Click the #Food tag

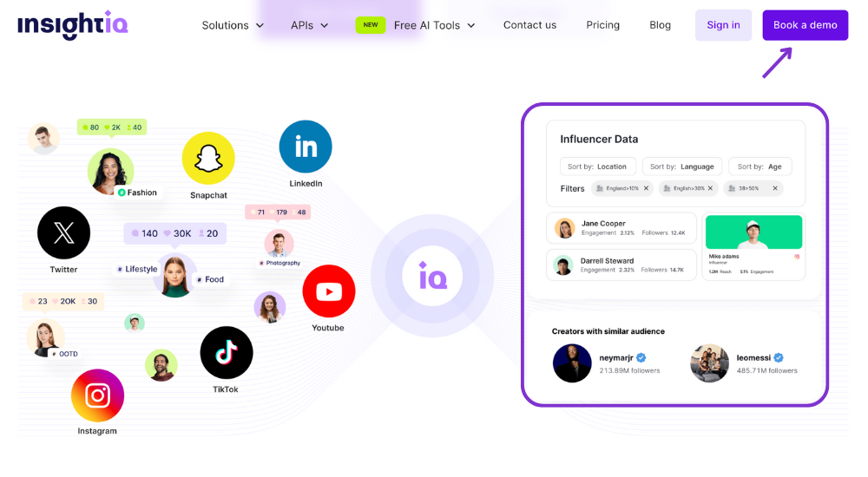210,279
